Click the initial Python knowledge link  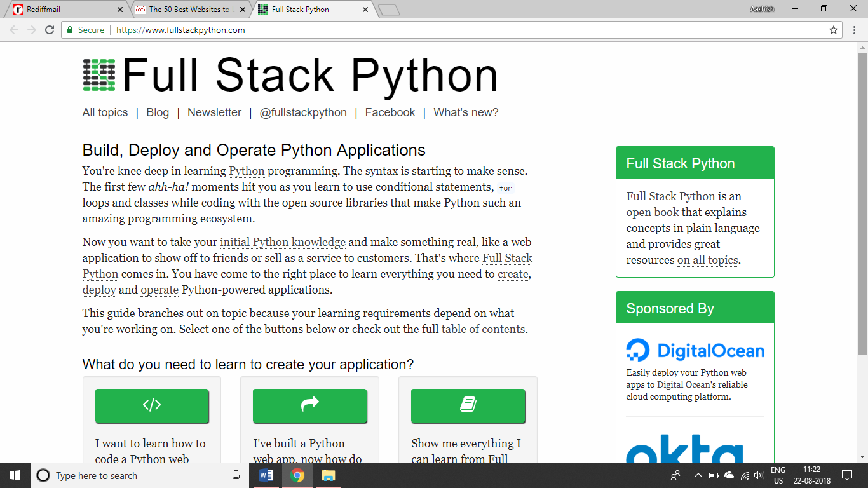pos(283,242)
